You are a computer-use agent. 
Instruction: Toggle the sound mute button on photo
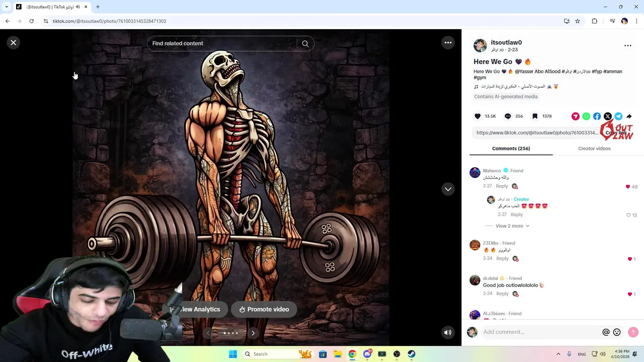tap(448, 332)
